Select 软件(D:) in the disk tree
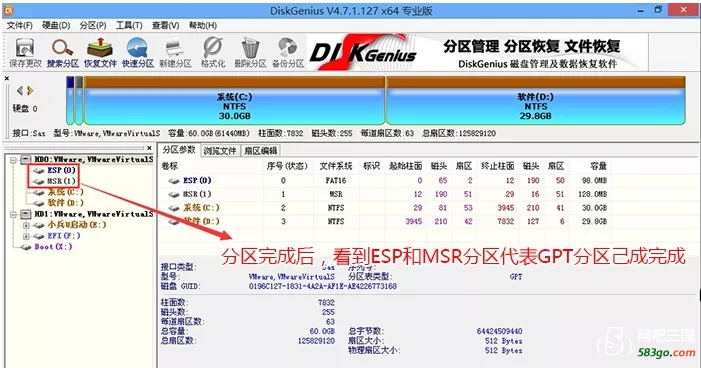Viewport: 701px width, 368px height. click(x=65, y=203)
